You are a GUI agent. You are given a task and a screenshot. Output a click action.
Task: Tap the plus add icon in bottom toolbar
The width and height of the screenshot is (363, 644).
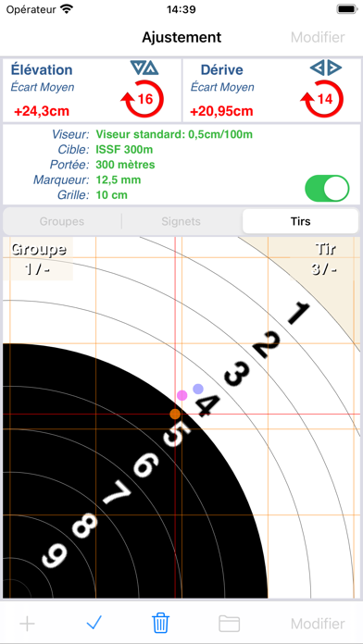pos(27,624)
